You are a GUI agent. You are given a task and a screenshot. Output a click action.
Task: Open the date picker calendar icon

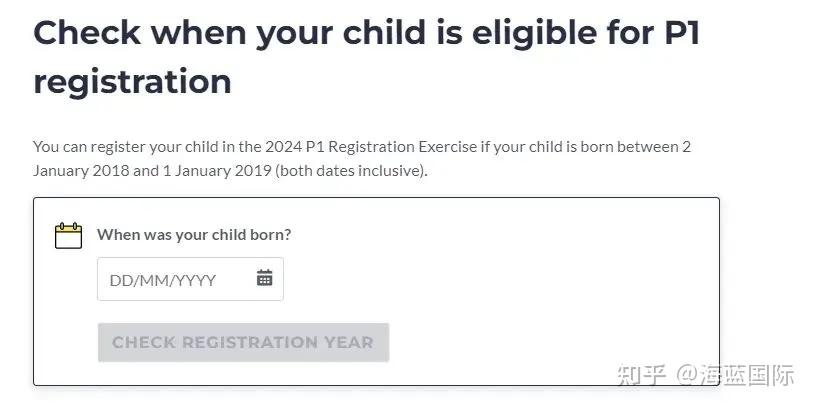point(264,279)
